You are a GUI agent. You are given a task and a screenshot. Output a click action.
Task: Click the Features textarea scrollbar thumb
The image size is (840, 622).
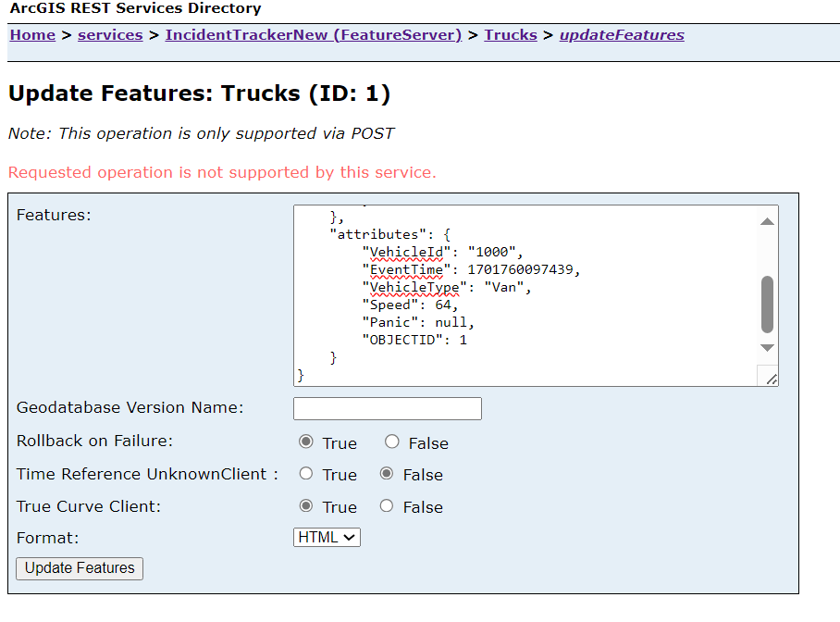coord(767,304)
